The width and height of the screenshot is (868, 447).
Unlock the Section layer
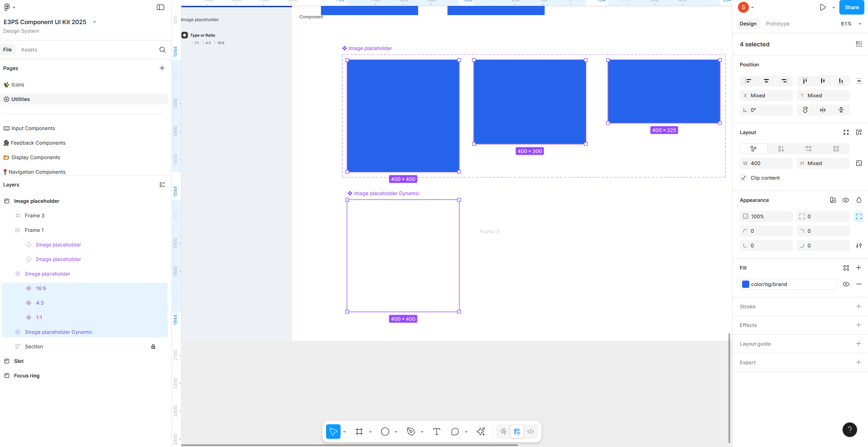[x=153, y=347]
